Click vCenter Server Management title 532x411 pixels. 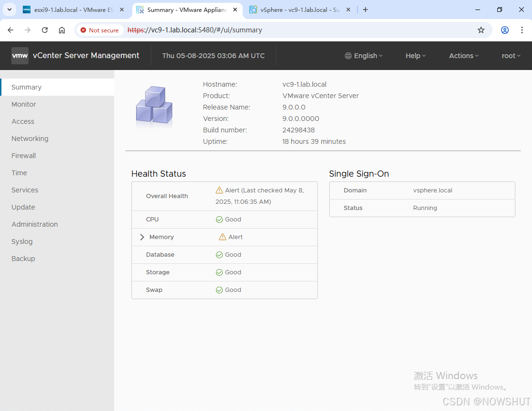point(86,55)
